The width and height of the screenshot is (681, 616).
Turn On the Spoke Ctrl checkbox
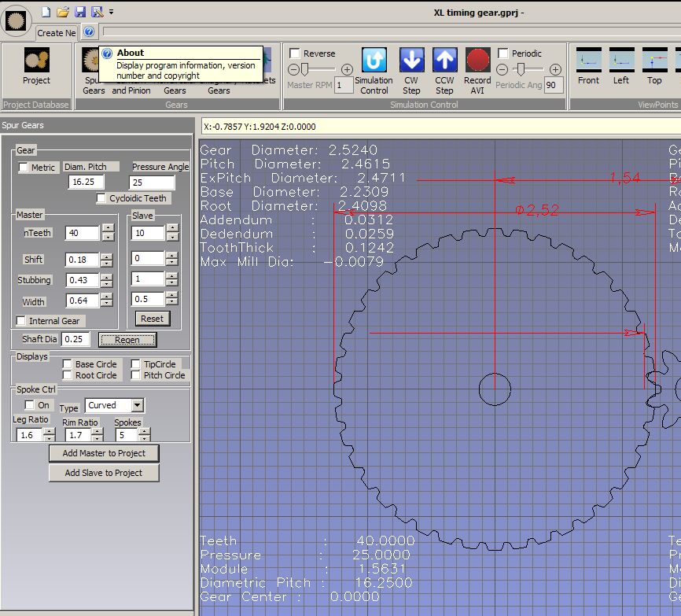pos(30,405)
